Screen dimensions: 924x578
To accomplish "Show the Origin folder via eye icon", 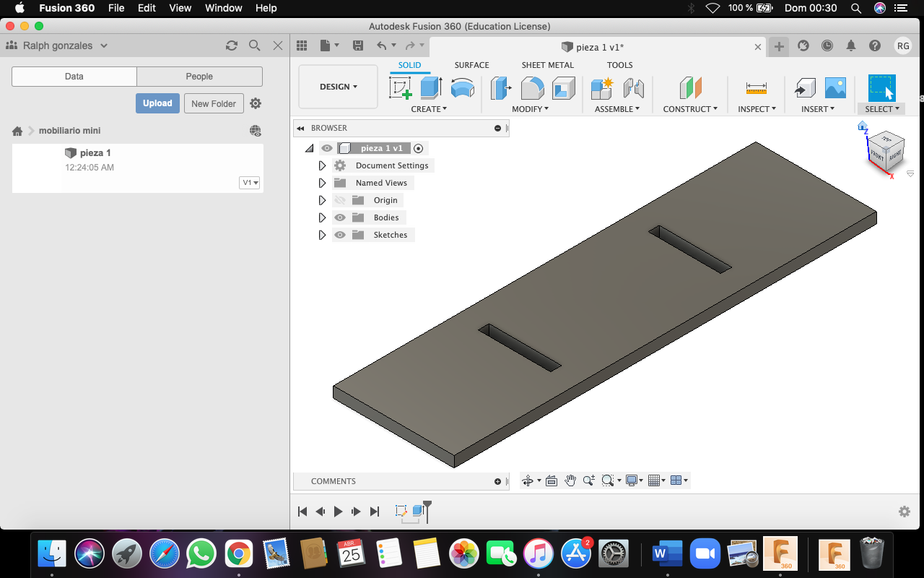I will point(340,200).
